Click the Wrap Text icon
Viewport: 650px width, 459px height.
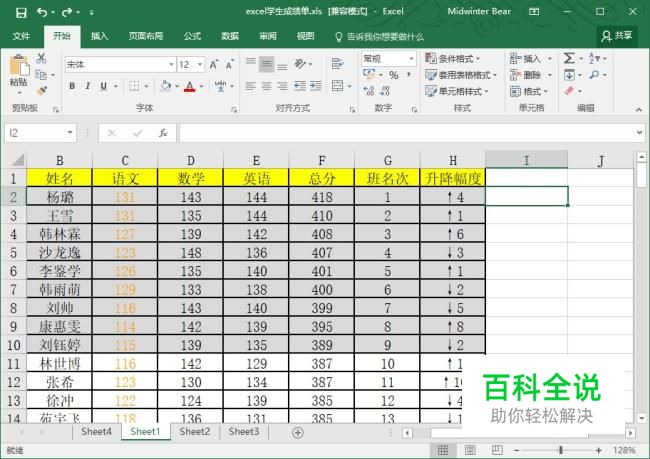[x=337, y=63]
